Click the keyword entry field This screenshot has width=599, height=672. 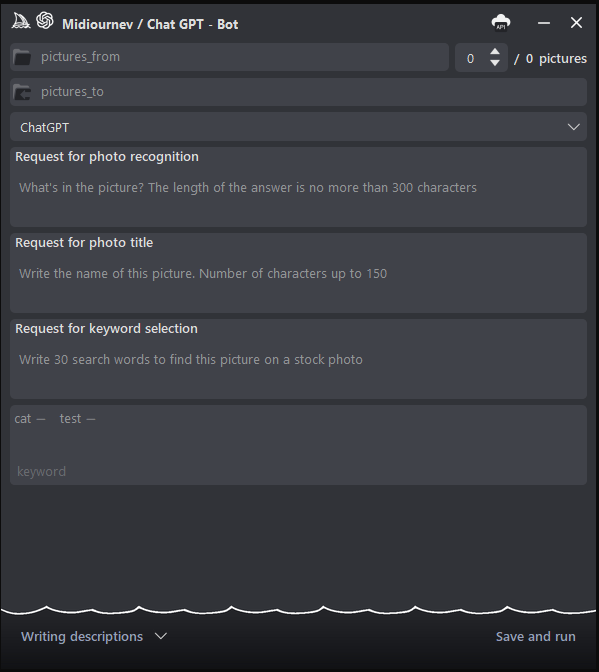click(x=298, y=471)
